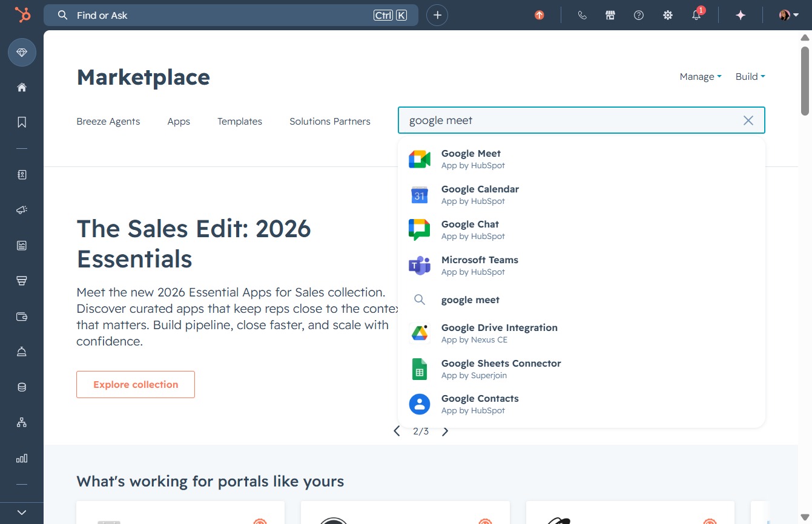Open Automation workflow icon in sidebar

coord(22,422)
